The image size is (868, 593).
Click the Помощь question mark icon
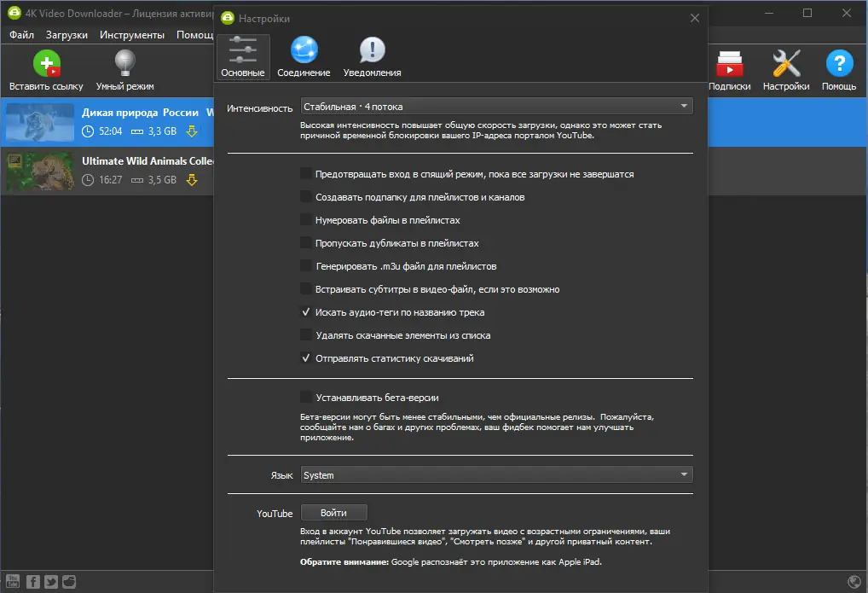tap(839, 63)
